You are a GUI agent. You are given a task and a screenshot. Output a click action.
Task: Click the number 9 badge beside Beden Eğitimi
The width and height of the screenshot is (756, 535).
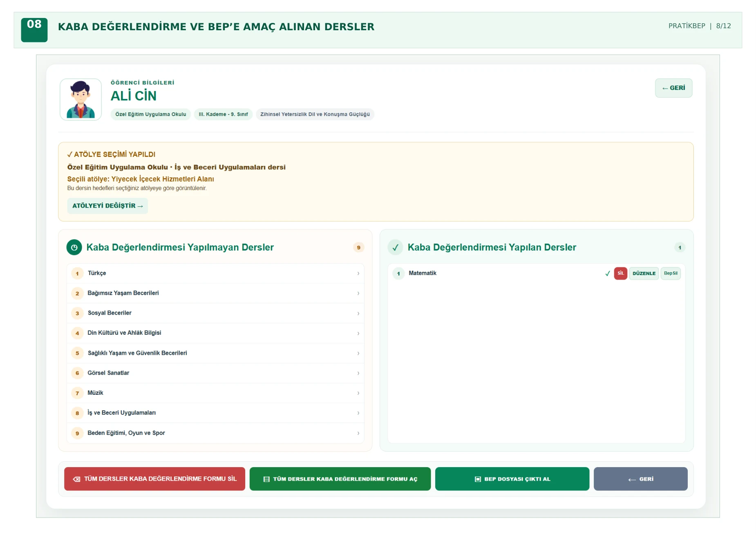[77, 433]
